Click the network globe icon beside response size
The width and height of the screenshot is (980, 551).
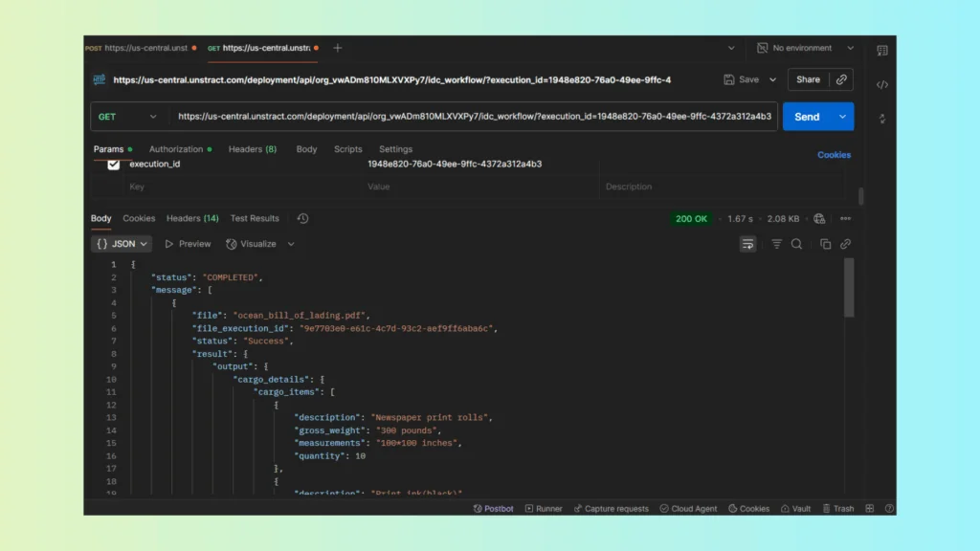tap(819, 219)
